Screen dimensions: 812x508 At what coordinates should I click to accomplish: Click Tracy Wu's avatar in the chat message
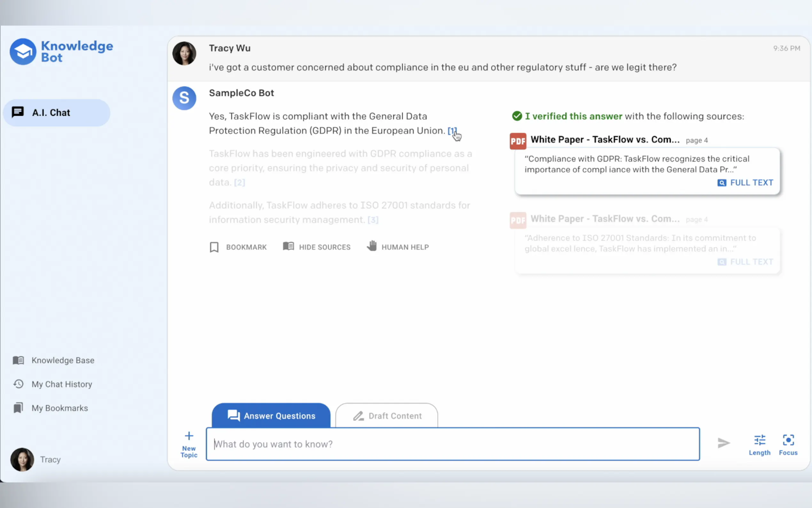coord(184,53)
